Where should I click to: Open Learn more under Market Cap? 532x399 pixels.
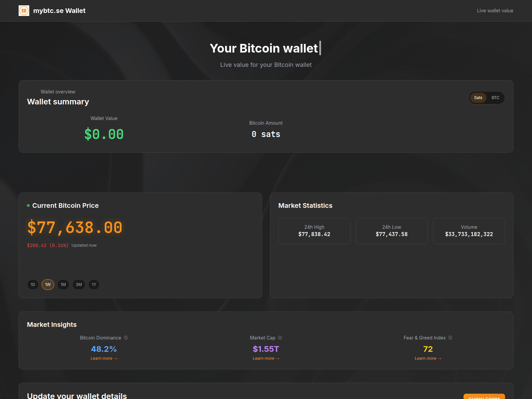266,358
